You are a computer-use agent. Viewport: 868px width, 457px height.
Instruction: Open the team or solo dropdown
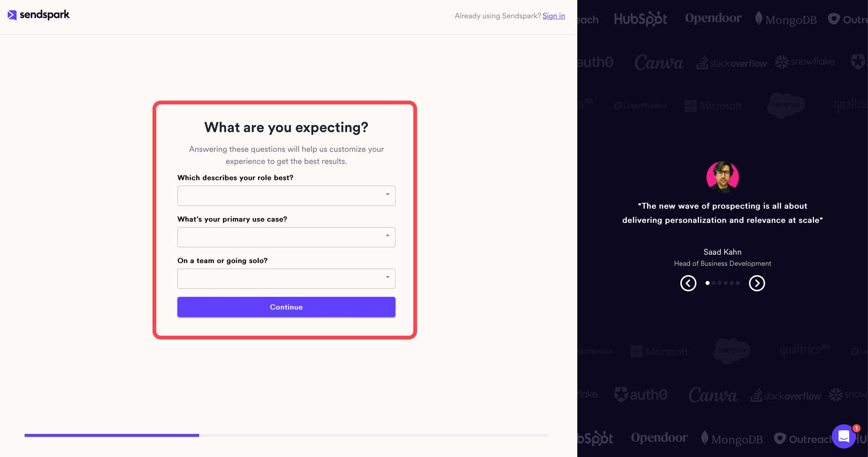point(286,278)
